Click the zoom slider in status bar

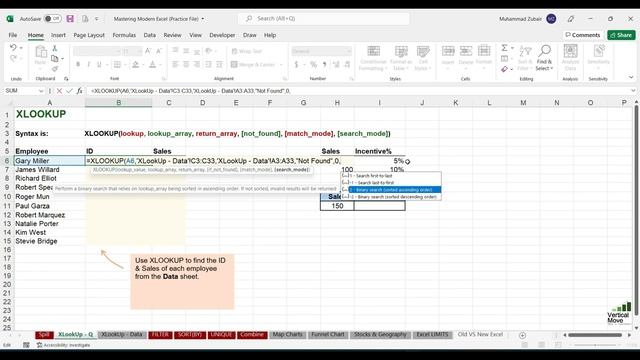595,345
